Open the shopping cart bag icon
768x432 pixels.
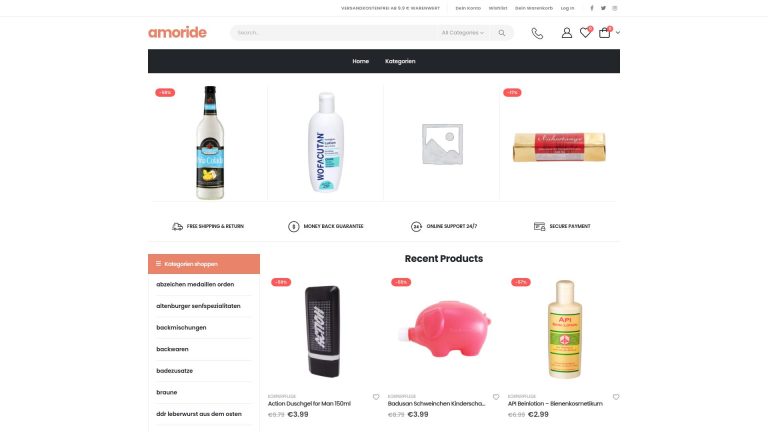[604, 33]
